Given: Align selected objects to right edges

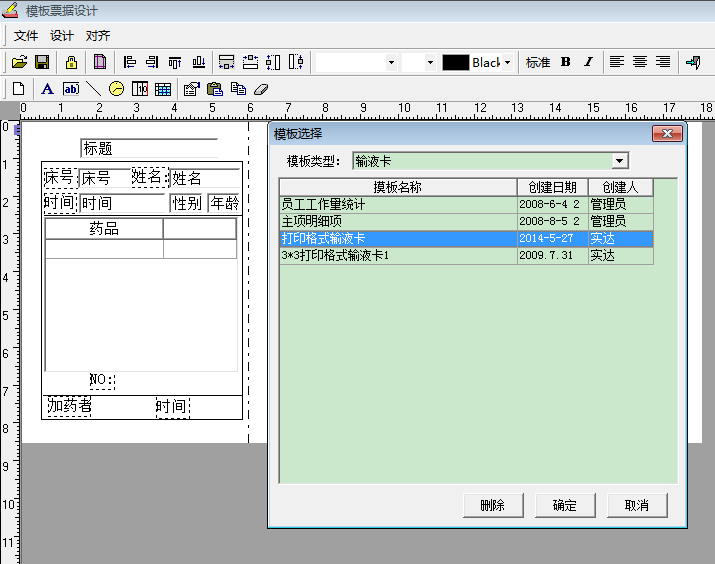Looking at the screenshot, I should (152, 62).
